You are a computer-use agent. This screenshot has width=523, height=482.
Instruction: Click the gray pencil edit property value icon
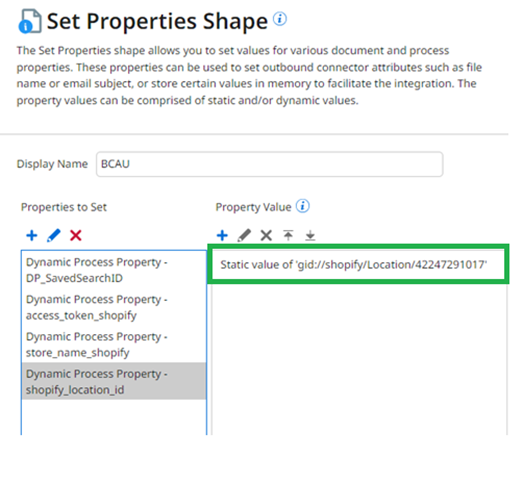pos(244,235)
